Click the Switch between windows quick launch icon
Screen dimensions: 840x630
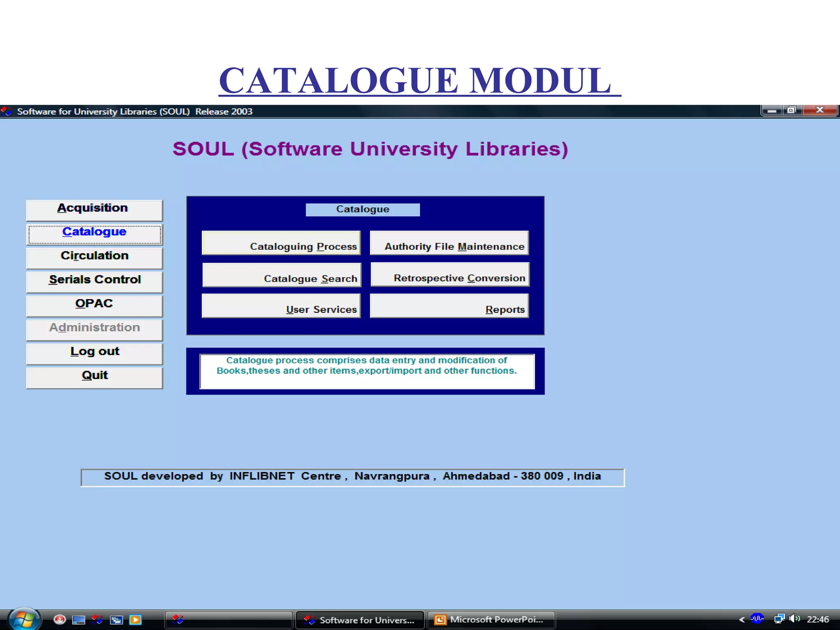[x=116, y=620]
